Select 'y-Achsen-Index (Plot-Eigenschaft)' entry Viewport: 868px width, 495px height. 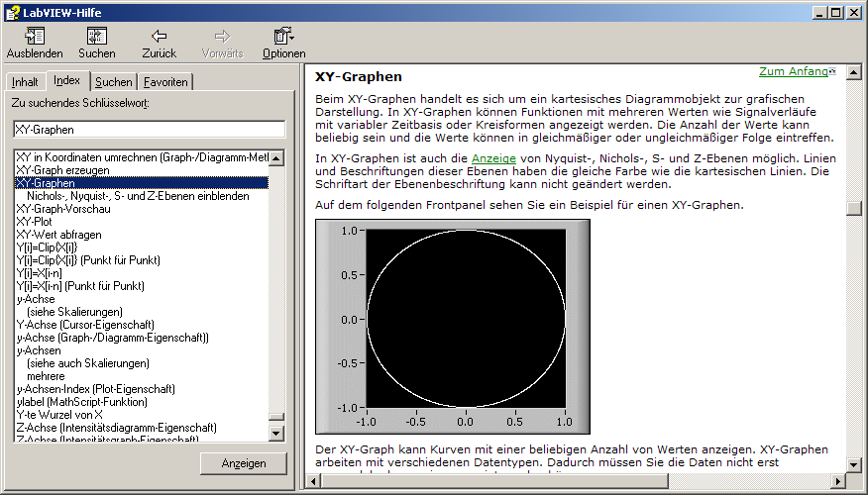[142, 389]
